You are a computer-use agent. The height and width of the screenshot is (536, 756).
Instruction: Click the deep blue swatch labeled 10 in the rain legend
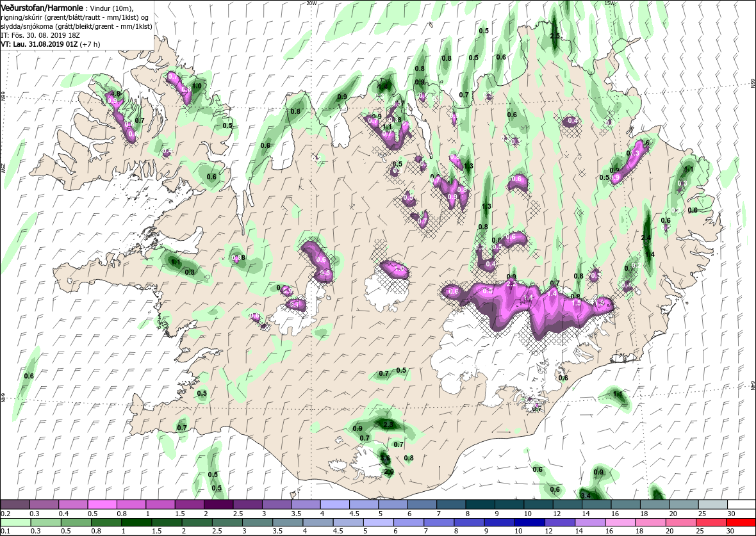pos(529,523)
